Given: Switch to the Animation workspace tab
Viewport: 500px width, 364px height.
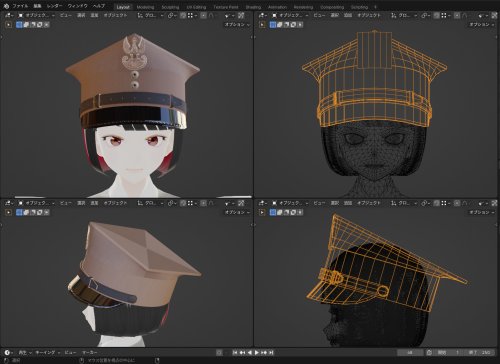Looking at the screenshot, I should coord(277,7).
